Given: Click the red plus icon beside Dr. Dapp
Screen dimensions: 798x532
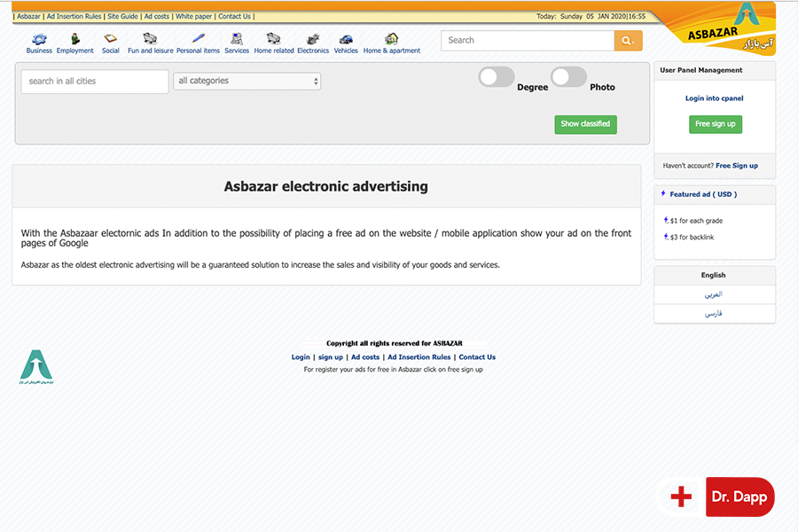Looking at the screenshot, I should (681, 497).
